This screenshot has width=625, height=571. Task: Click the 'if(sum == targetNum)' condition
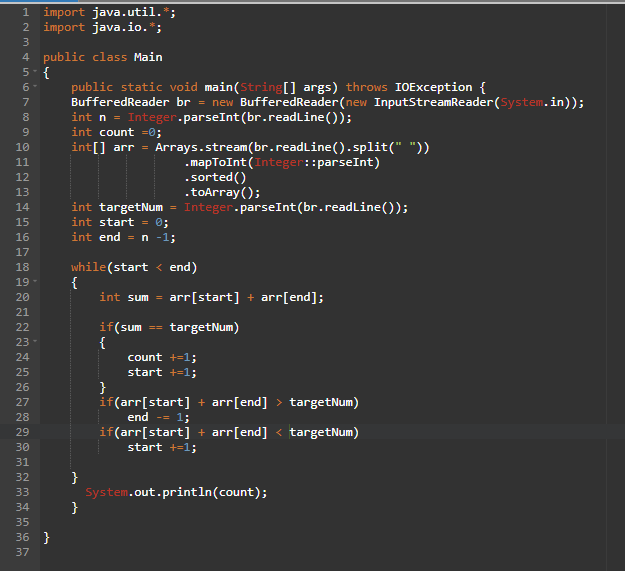click(x=169, y=328)
